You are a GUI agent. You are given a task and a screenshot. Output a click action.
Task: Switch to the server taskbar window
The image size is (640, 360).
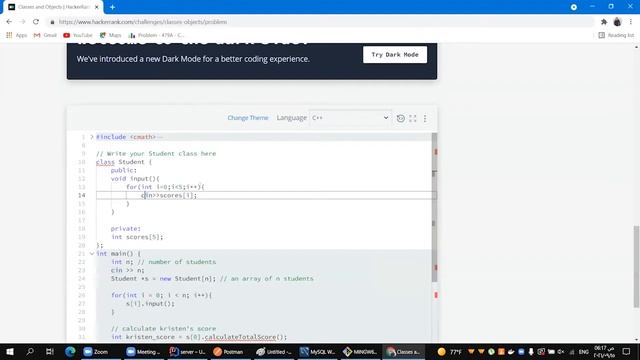(187, 351)
